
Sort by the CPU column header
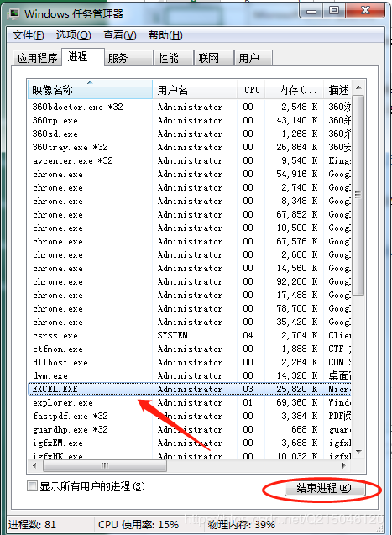[252, 90]
